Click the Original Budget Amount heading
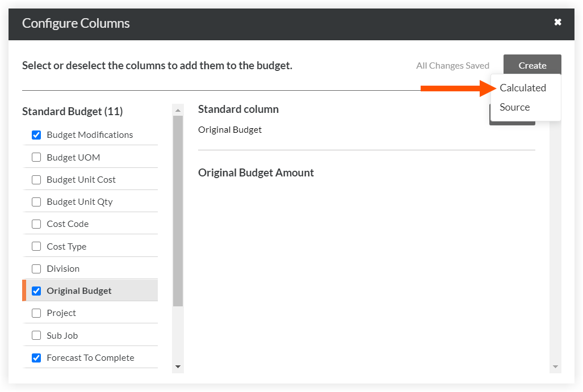 click(x=256, y=173)
